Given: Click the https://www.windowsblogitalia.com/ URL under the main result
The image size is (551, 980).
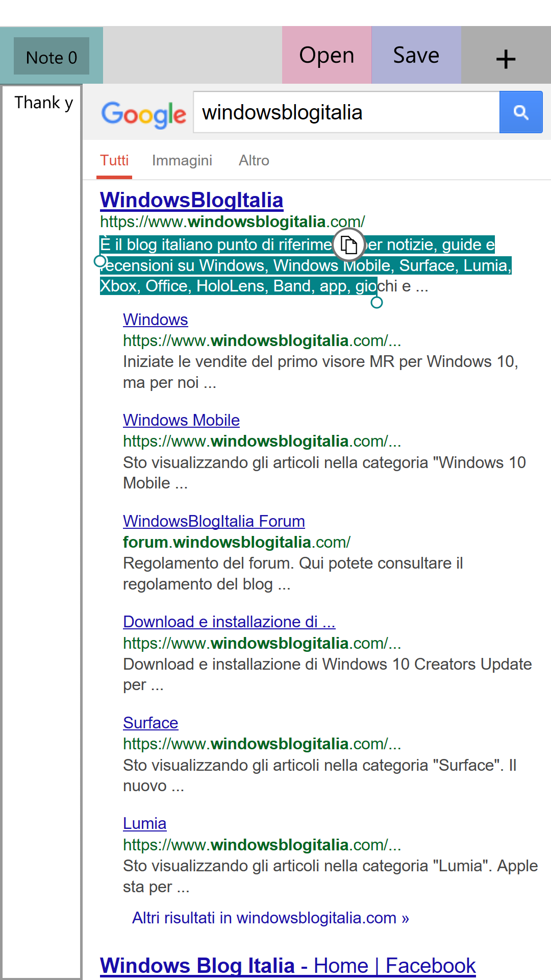Looking at the screenshot, I should point(233,222).
